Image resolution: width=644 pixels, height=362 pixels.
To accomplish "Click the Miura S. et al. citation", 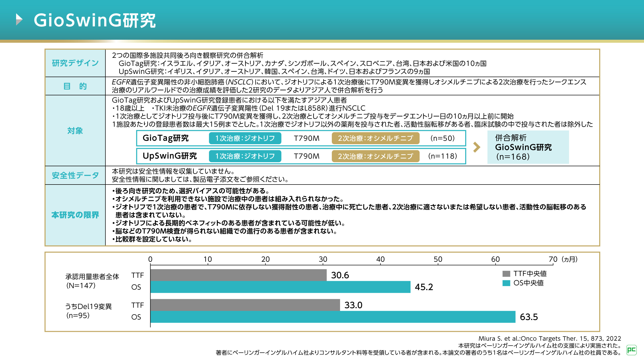I will [549, 338].
